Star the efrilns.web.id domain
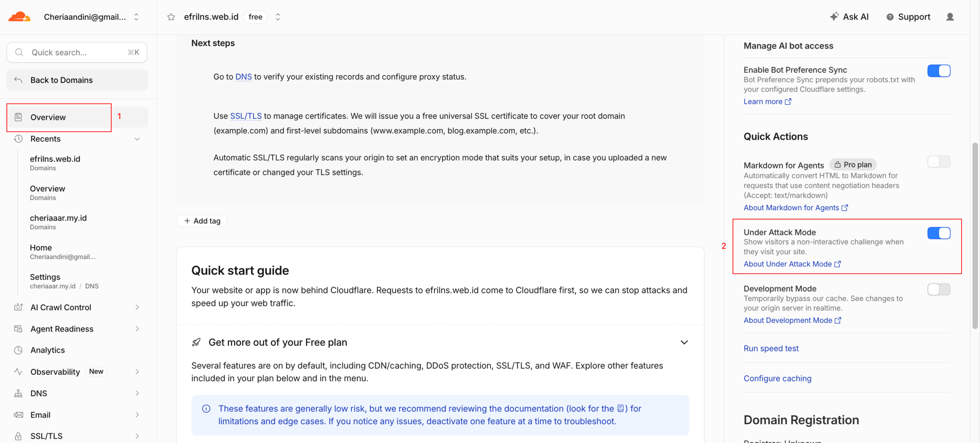This screenshot has height=443, width=980. (x=171, y=17)
